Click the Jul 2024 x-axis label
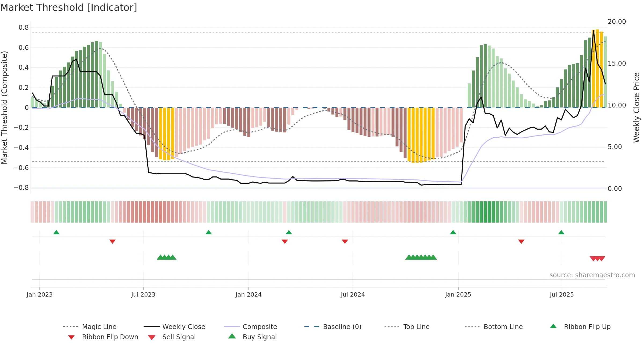Viewport: 644px width, 362px height. [x=353, y=294]
